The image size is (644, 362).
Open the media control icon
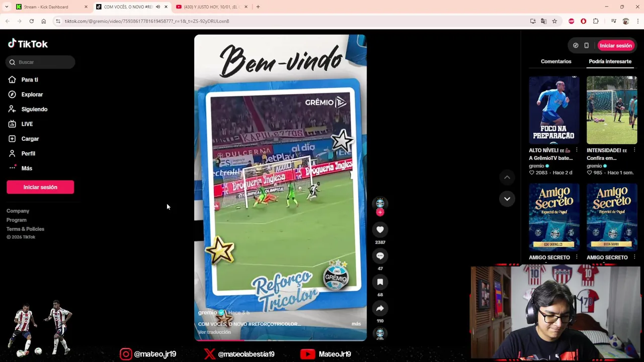coord(613,21)
